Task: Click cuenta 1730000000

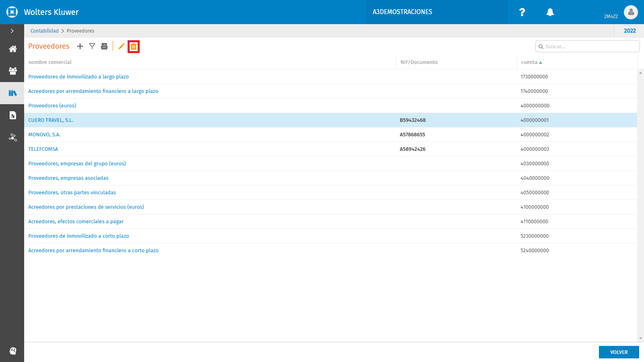Action: (x=534, y=77)
